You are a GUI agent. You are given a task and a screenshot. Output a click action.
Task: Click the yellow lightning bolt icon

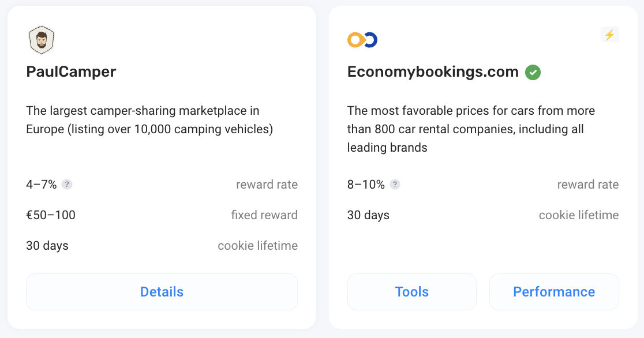click(x=609, y=35)
